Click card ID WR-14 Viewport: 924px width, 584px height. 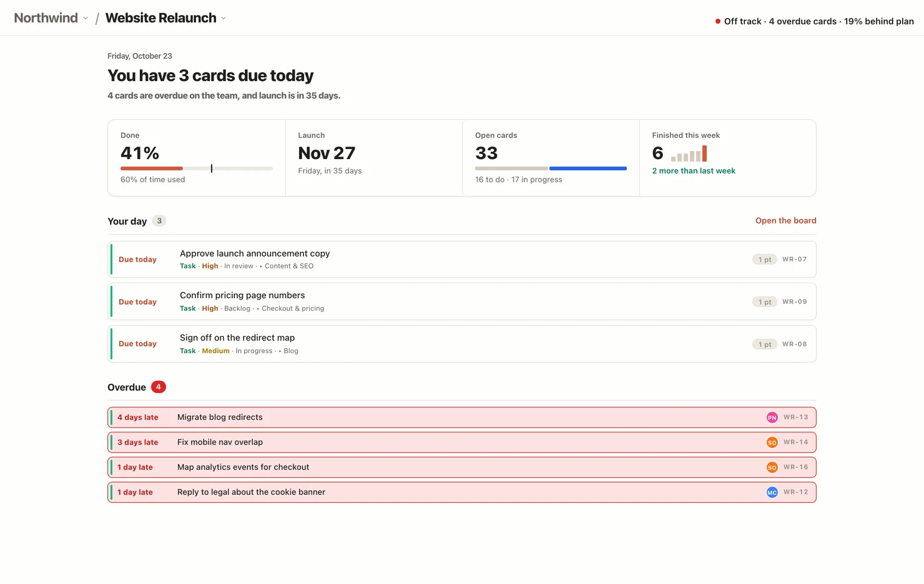coord(796,442)
